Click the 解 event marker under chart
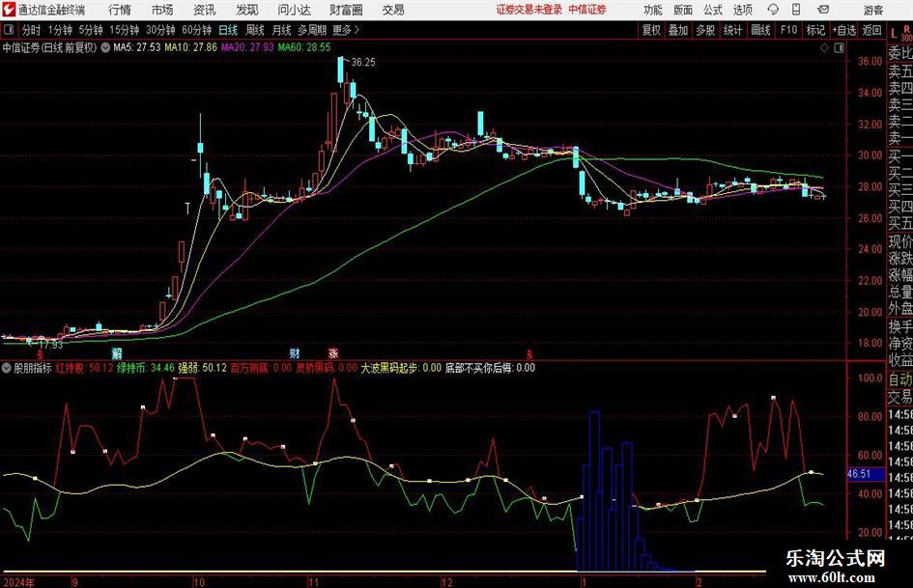This screenshot has height=588, width=913. pyautogui.click(x=117, y=352)
